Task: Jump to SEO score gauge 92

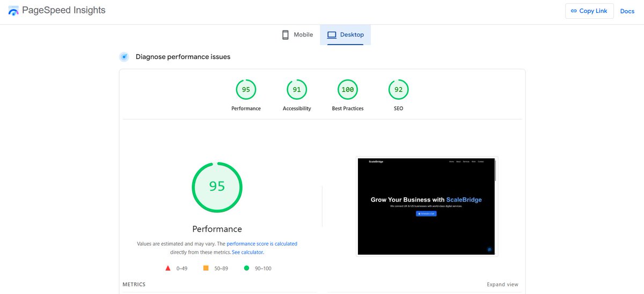Action: 398,90
